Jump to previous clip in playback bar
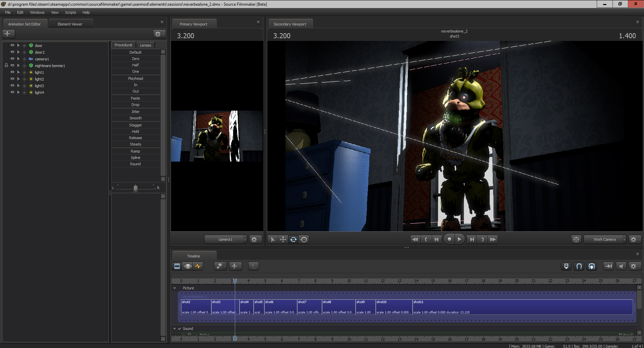 (x=436, y=239)
